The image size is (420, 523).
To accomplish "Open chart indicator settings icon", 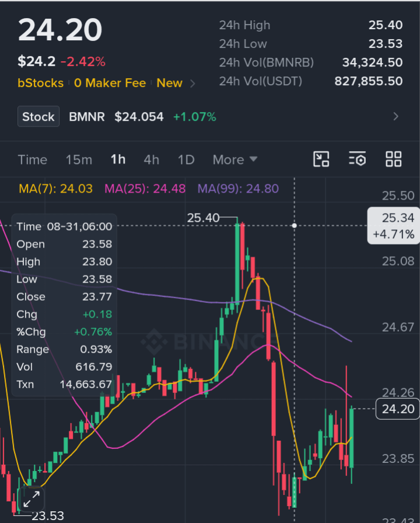I will (x=358, y=159).
